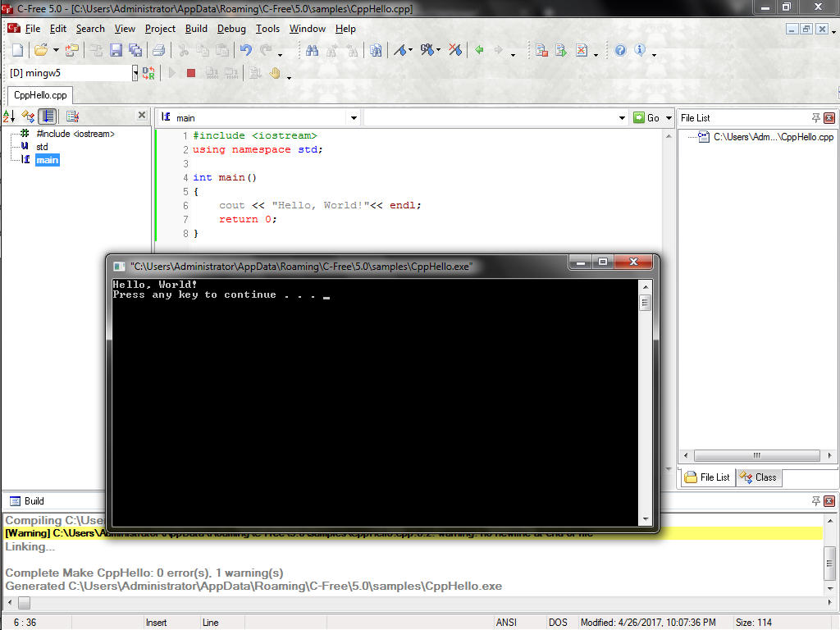
Task: Click the File List horizontal scrollbar
Action: (x=756, y=456)
